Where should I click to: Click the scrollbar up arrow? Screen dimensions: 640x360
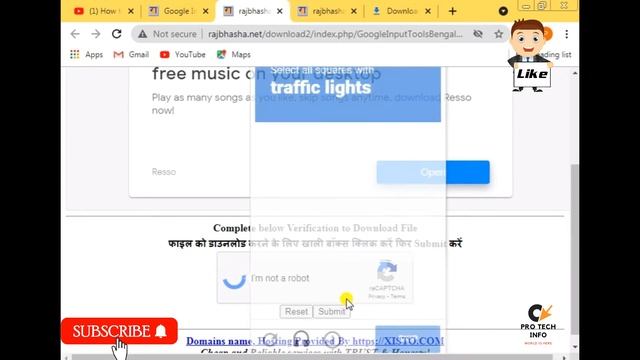click(x=574, y=73)
